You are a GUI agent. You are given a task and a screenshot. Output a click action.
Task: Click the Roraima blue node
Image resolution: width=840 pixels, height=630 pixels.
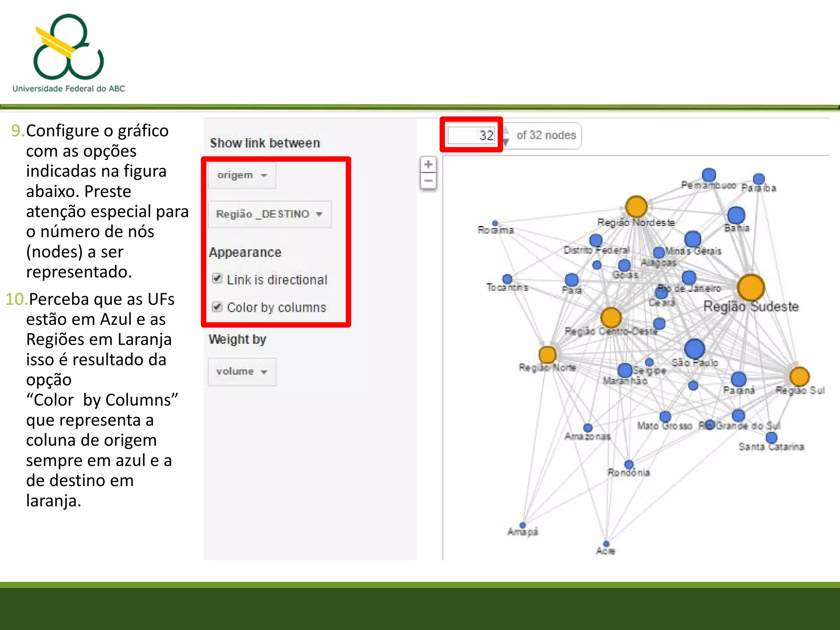point(495,224)
